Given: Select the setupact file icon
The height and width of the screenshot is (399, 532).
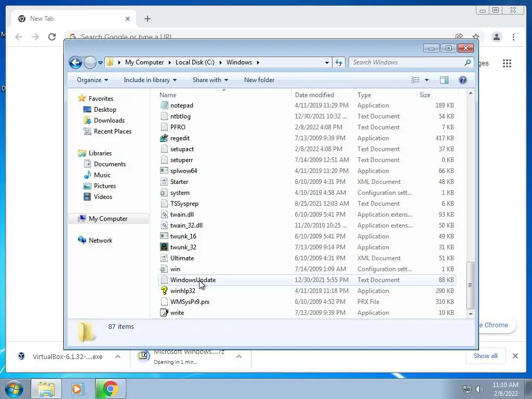Looking at the screenshot, I should click(x=164, y=149).
